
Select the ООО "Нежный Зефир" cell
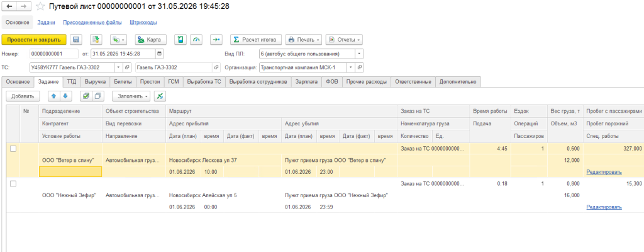coord(70,195)
